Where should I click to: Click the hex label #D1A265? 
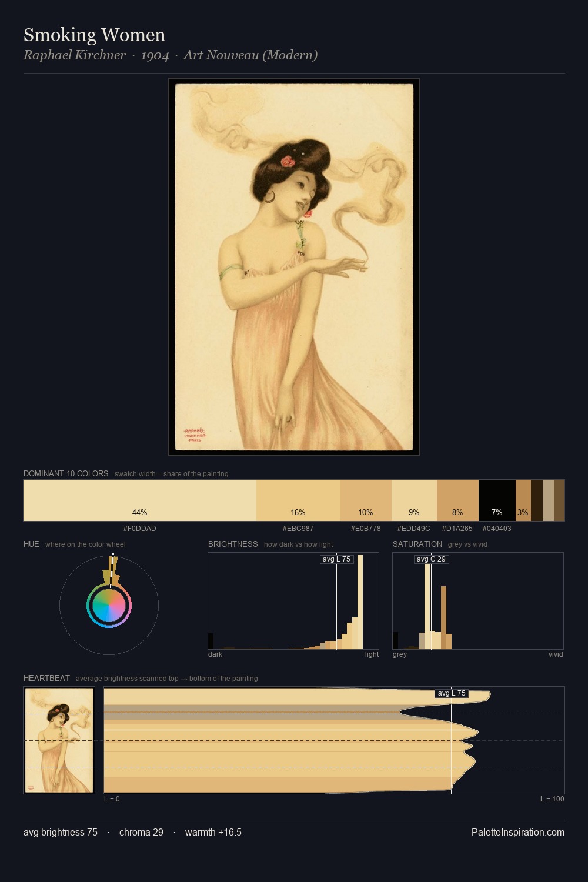click(x=457, y=529)
